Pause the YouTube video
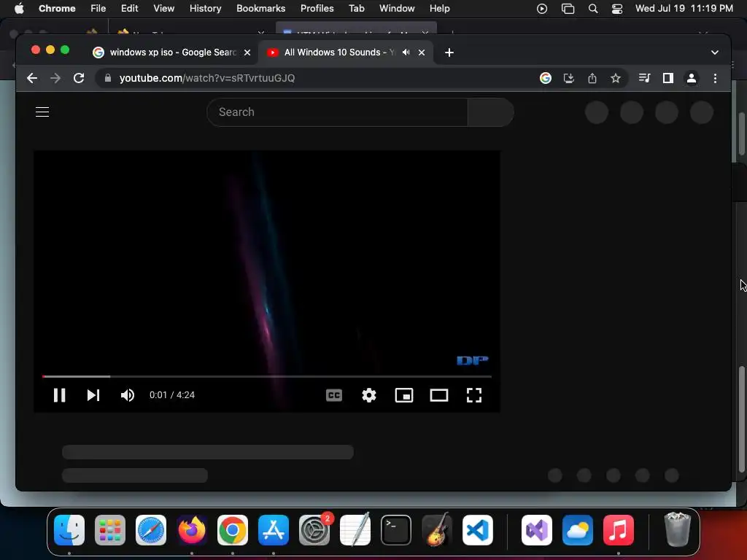This screenshot has width=747, height=560. click(60, 395)
